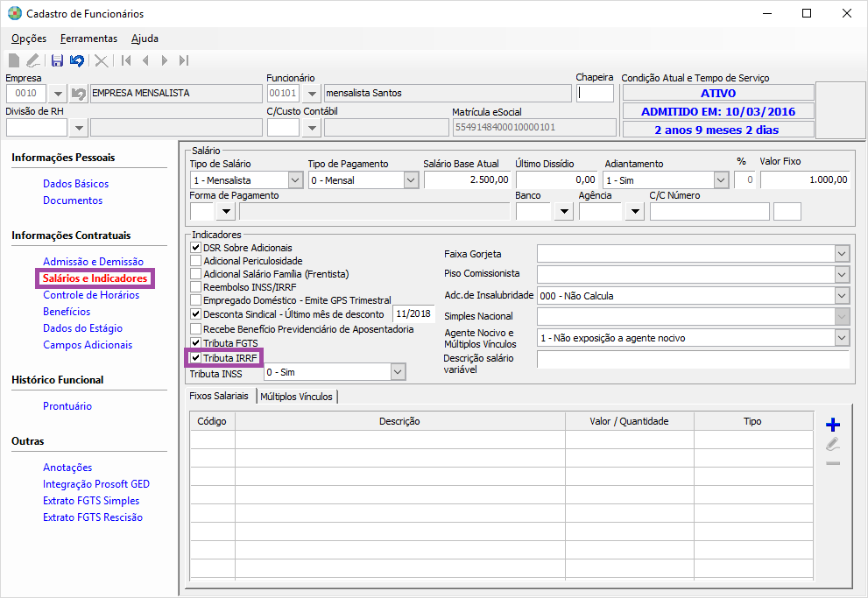Open Empresa code dropdown arrow
This screenshot has height=598, width=868.
pyautogui.click(x=58, y=94)
